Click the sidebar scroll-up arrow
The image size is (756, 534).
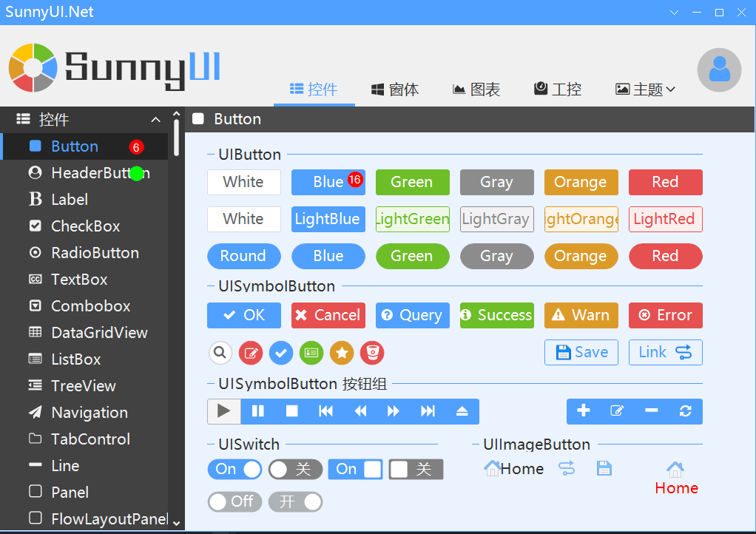177,114
